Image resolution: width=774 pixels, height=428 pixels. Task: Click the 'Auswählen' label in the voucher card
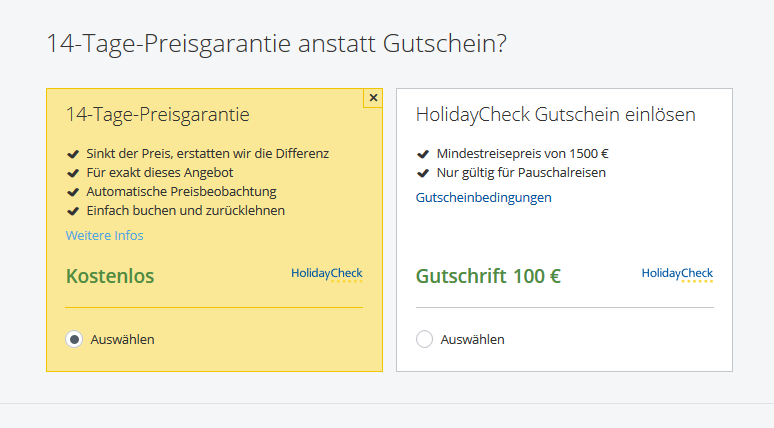coord(473,340)
